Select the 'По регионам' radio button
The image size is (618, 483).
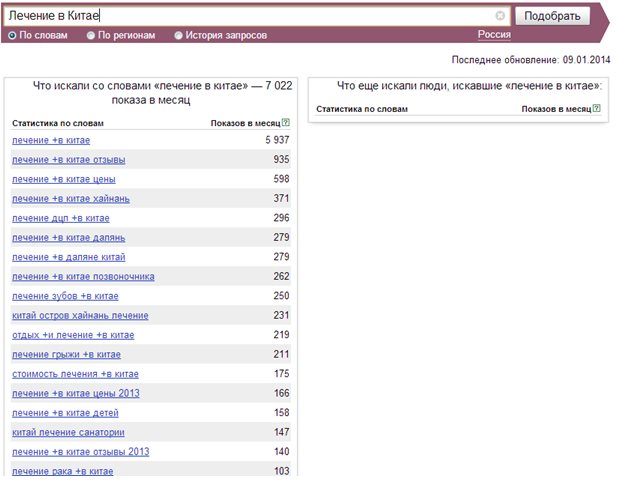(91, 35)
